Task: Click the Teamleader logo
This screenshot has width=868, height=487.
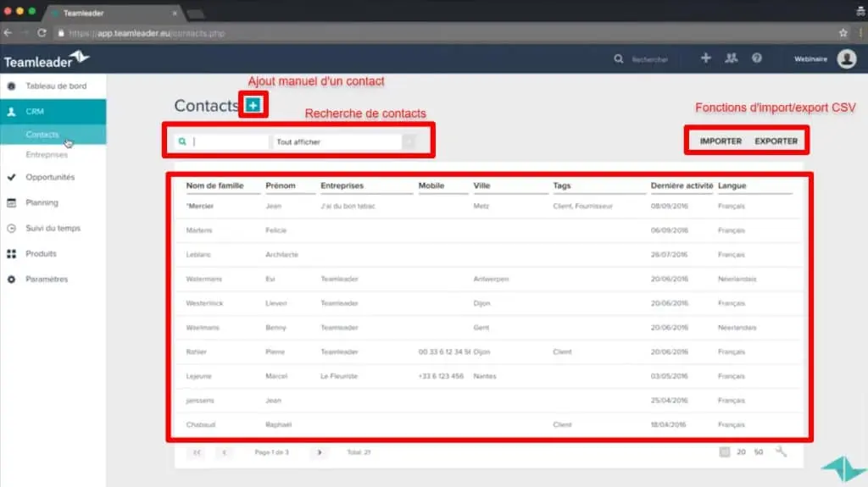Action: click(47, 59)
